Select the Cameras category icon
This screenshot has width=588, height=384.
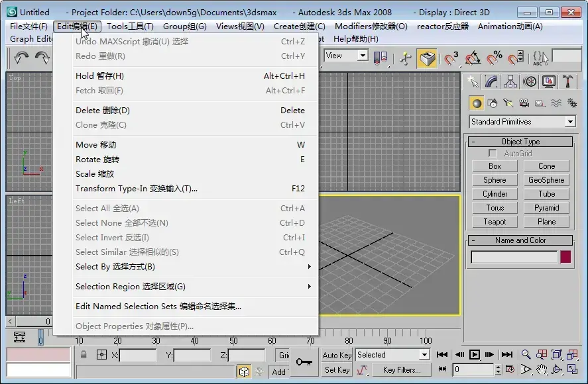click(524, 103)
